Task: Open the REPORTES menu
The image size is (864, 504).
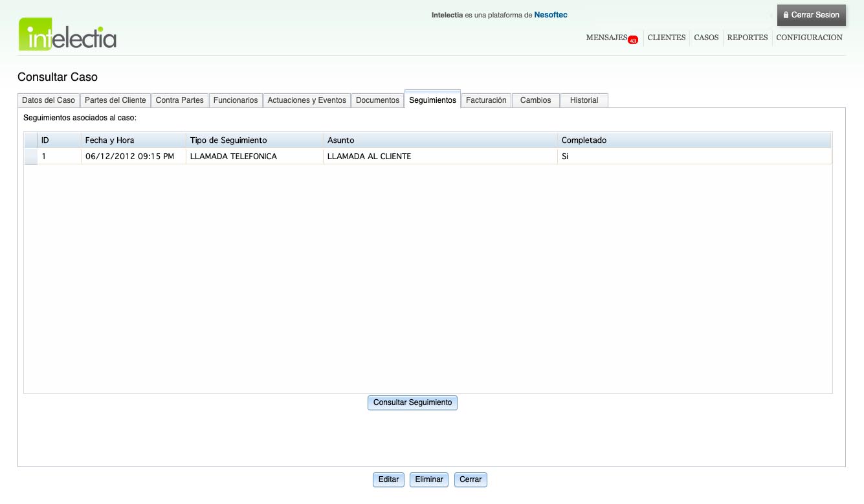Action: [747, 38]
